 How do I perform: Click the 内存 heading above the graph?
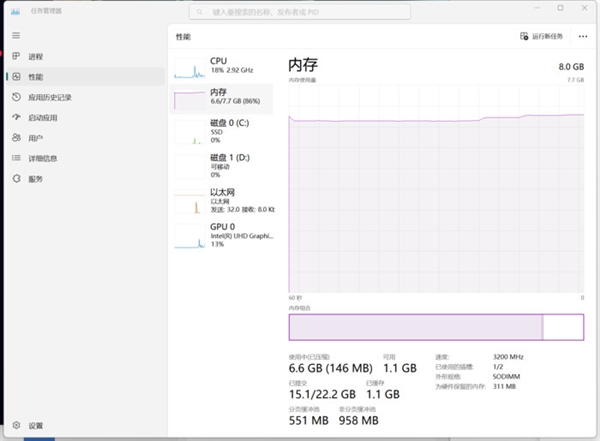point(303,65)
